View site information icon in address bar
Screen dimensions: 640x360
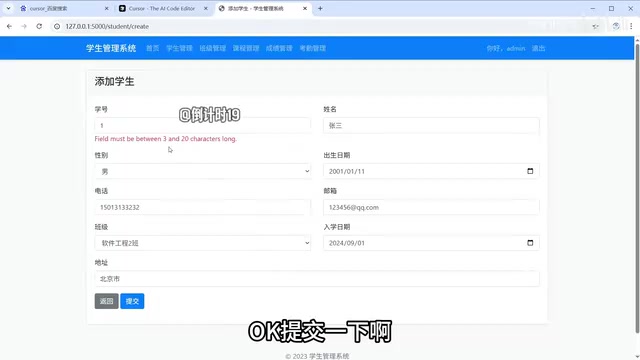pyautogui.click(x=57, y=26)
